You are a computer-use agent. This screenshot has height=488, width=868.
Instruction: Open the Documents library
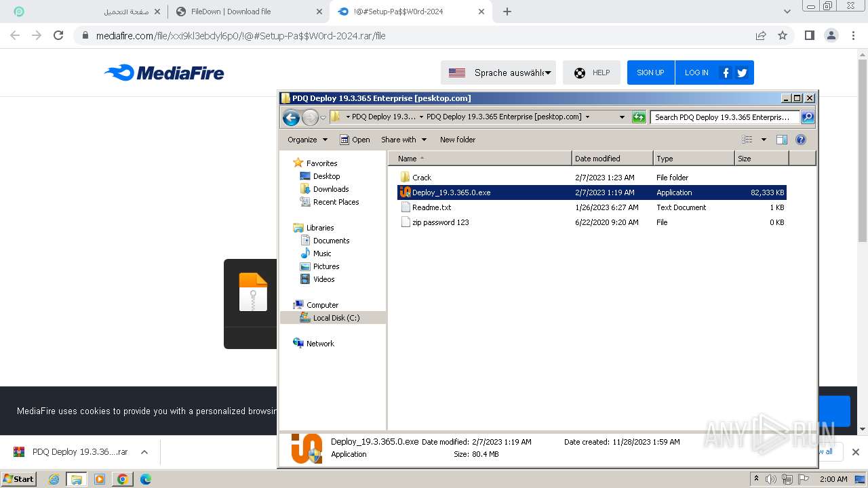tap(331, 241)
